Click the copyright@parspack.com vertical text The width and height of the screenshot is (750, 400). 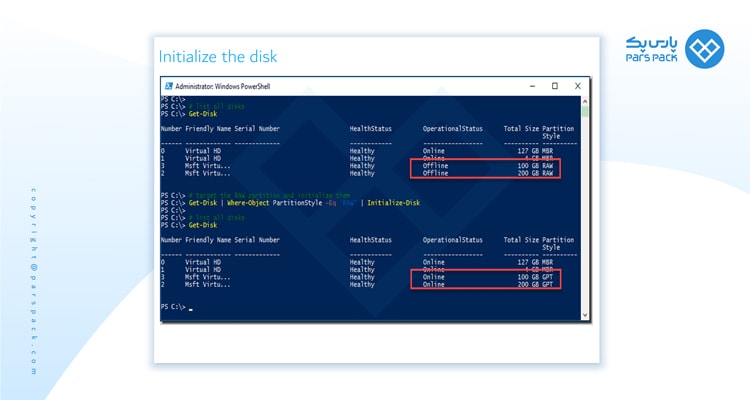[x=33, y=281]
